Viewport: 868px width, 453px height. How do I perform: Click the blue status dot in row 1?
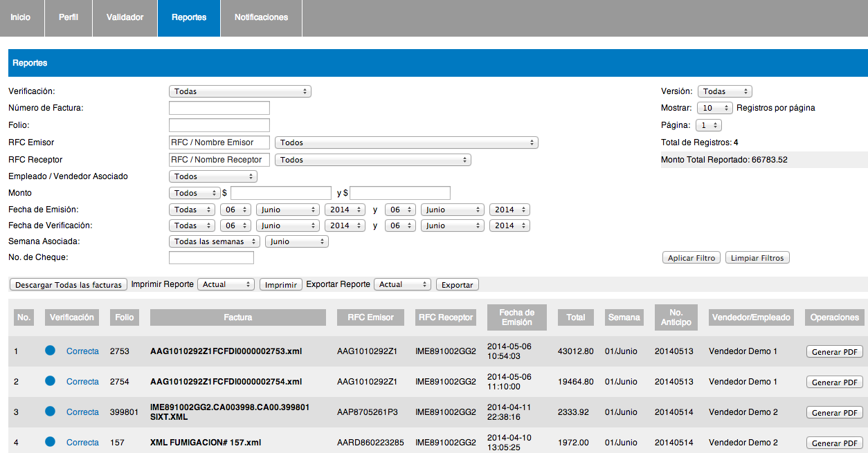click(x=50, y=351)
